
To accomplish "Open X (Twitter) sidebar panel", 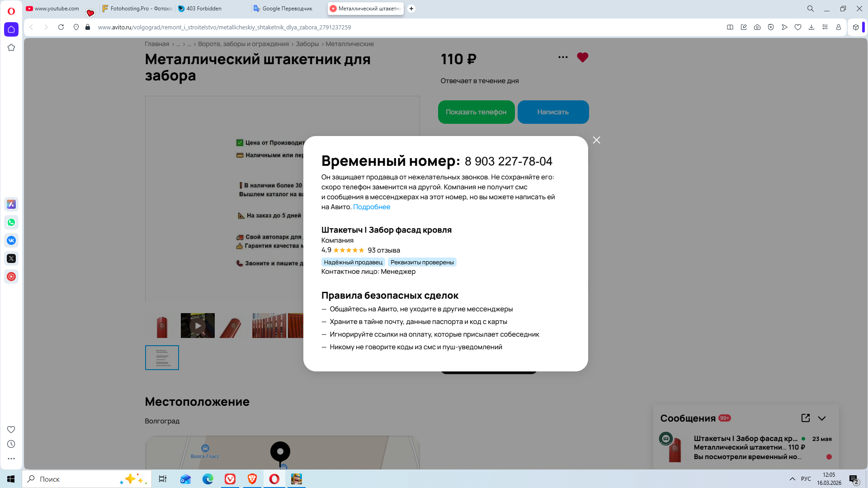I will 11,258.
